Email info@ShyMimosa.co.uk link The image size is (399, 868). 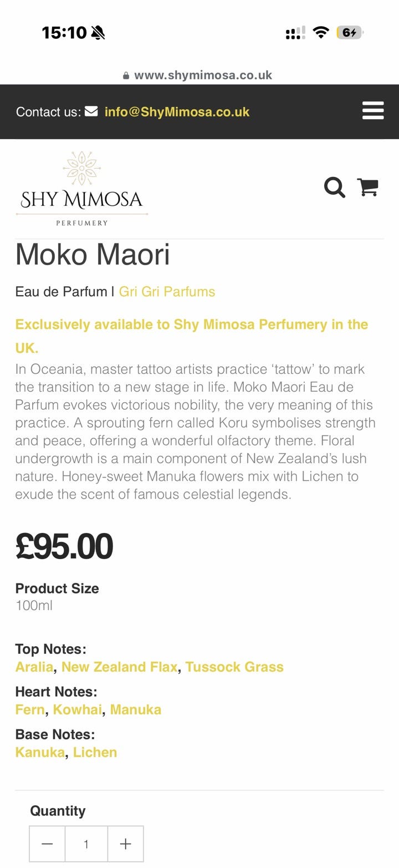tap(177, 112)
